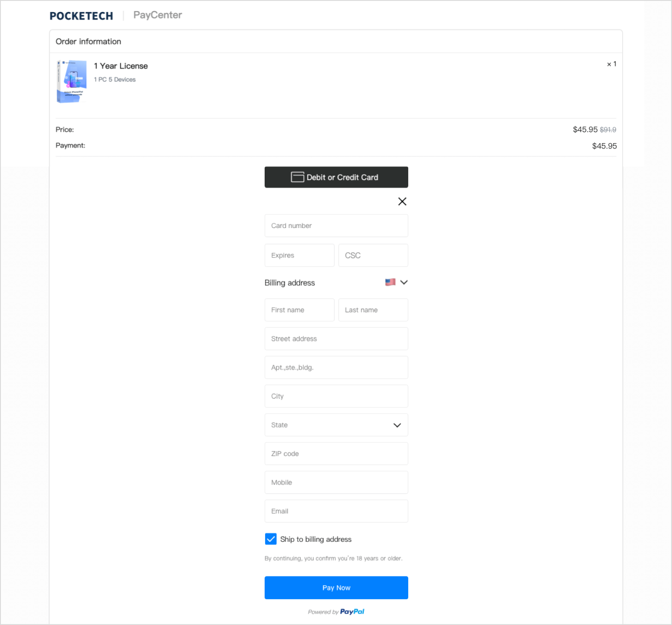Select the ZIP code field
The width and height of the screenshot is (672, 625).
coord(336,453)
